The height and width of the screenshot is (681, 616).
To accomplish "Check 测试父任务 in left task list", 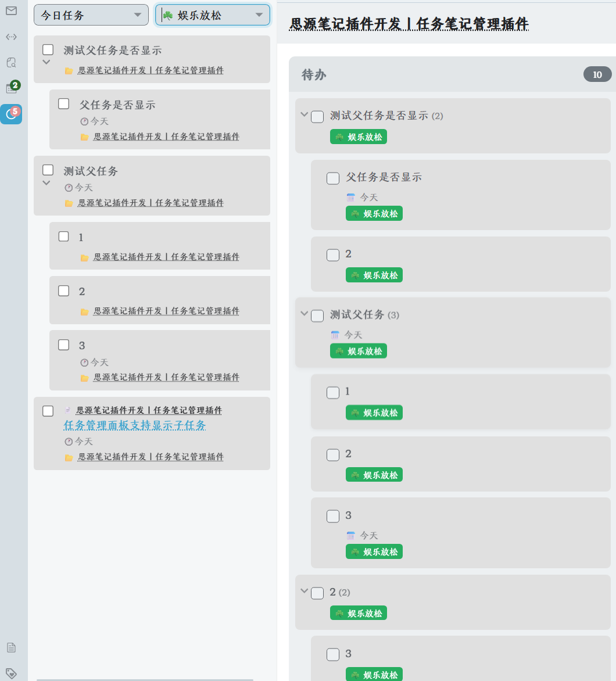I will pyautogui.click(x=48, y=170).
